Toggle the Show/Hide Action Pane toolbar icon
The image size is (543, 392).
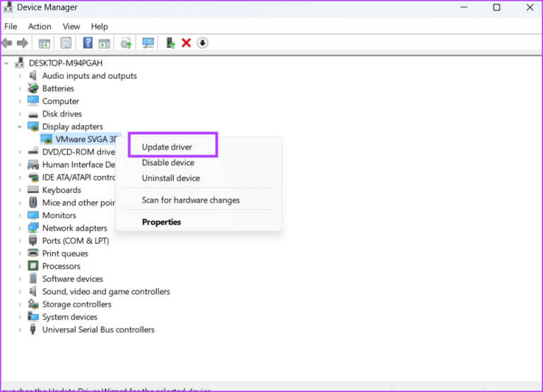104,43
